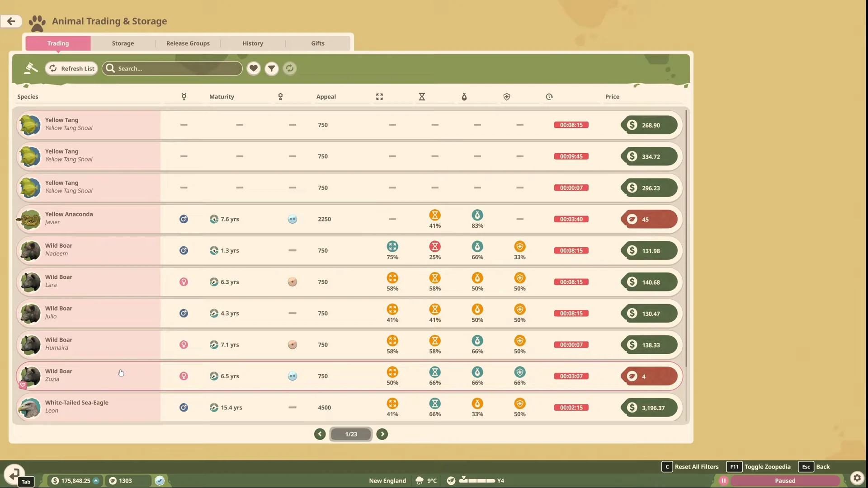868x488 pixels.
Task: Click the list's vertical scrollbar
Action: [686, 238]
